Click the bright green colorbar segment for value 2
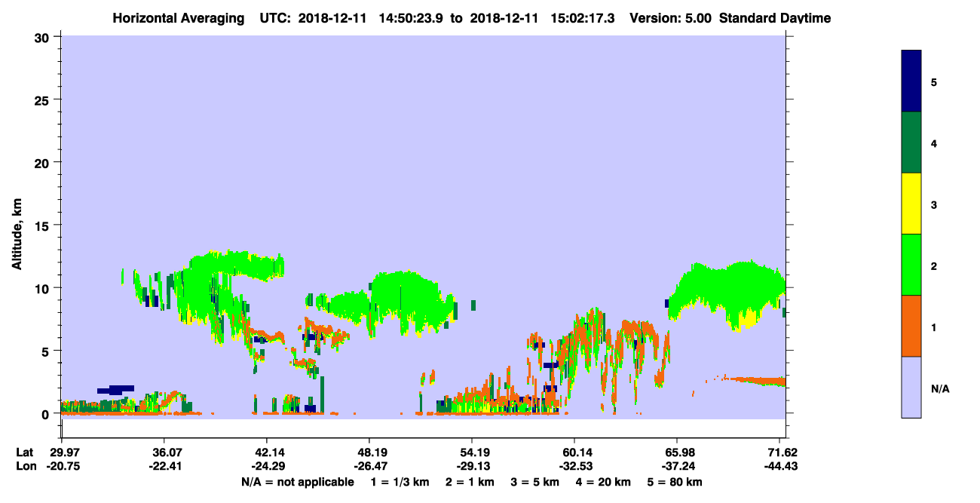This screenshot has width=980, height=503. [x=911, y=265]
